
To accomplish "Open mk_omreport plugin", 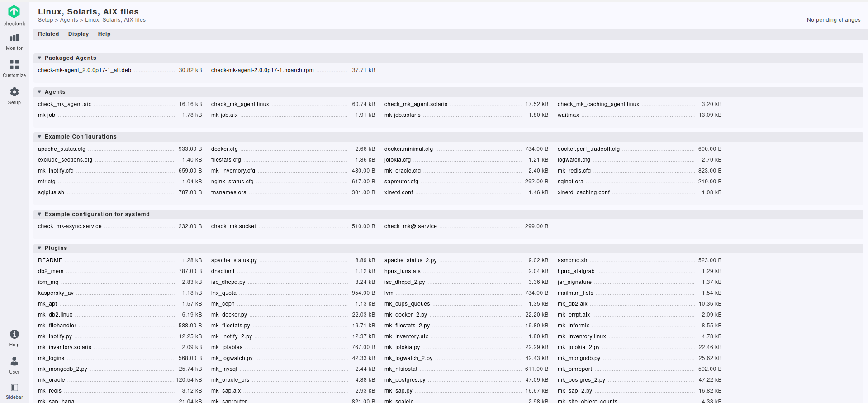I will (x=575, y=369).
